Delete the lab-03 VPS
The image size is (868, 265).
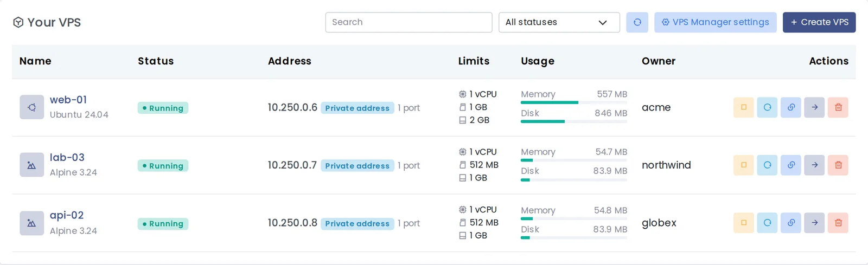click(x=838, y=165)
